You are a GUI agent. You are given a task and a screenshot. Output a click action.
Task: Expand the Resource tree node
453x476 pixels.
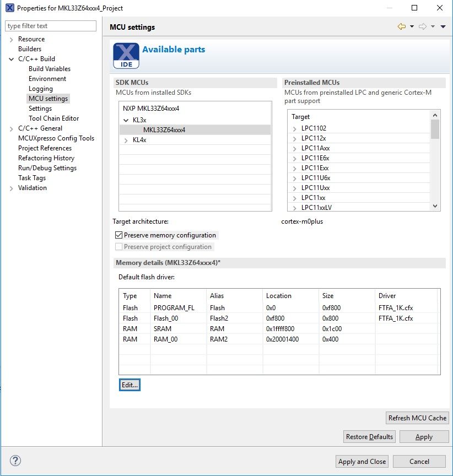click(x=12, y=40)
